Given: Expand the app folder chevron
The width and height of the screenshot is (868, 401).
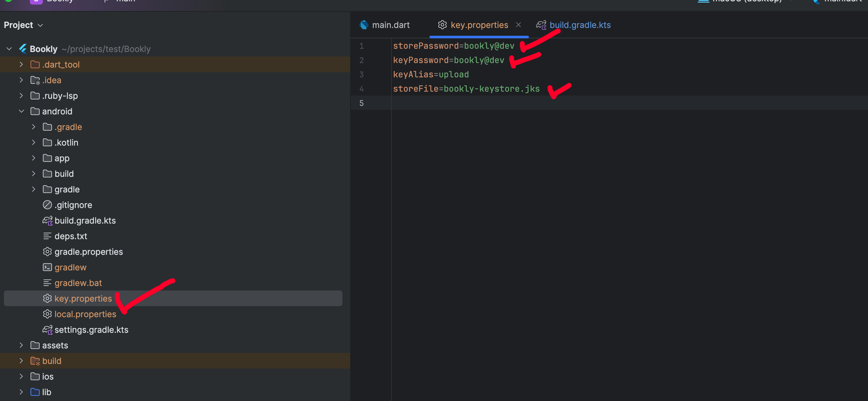Looking at the screenshot, I should point(33,158).
